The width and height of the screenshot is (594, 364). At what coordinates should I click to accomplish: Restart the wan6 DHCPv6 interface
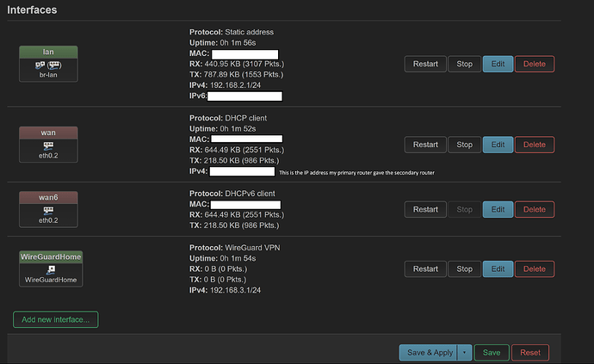[x=425, y=209]
